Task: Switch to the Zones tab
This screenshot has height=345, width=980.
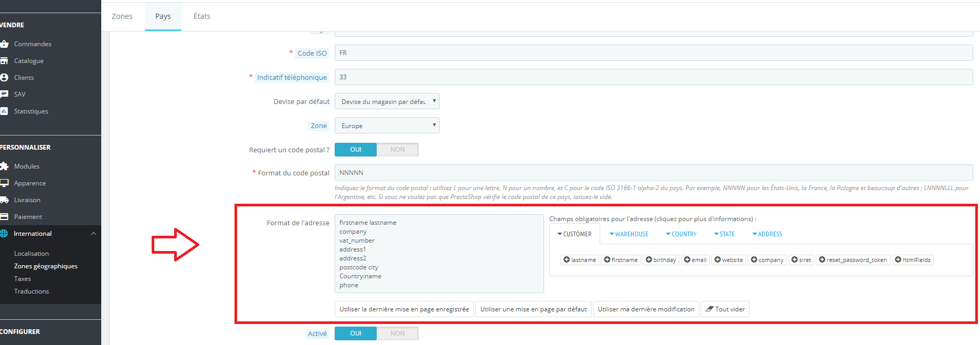Action: (122, 16)
